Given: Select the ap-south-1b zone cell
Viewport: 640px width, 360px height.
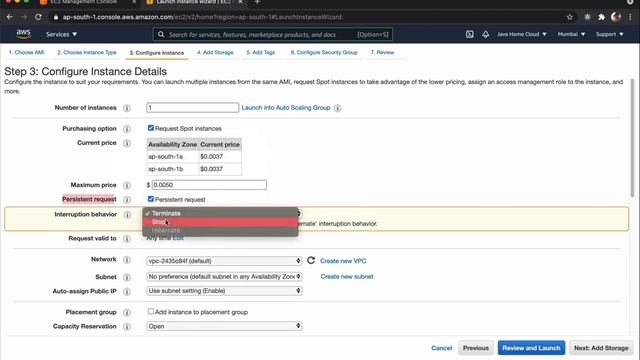Looking at the screenshot, I should click(172, 169).
